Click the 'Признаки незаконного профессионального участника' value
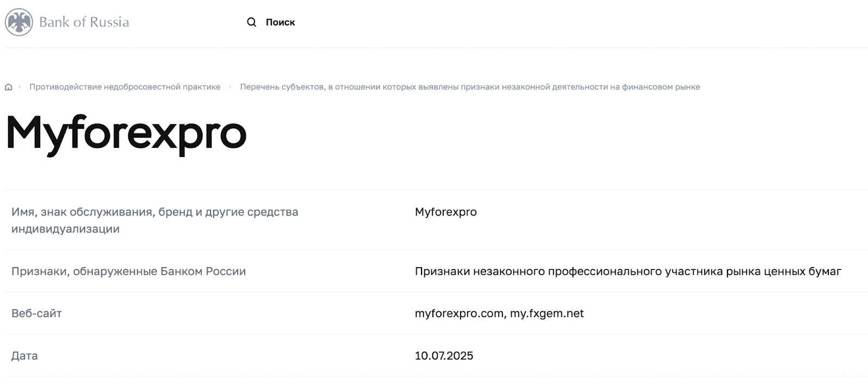Viewport: 868px width, 391px height. 628,271
